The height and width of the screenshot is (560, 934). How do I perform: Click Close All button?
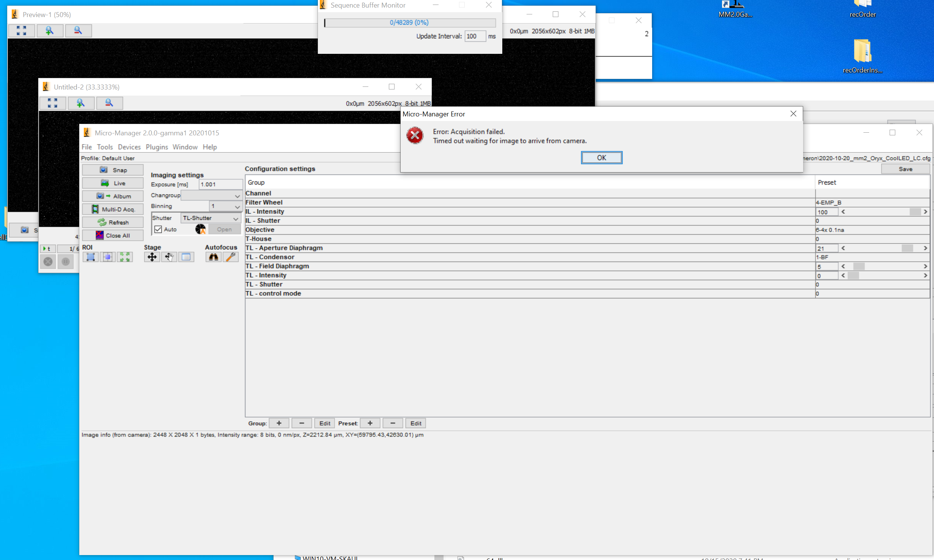point(113,235)
